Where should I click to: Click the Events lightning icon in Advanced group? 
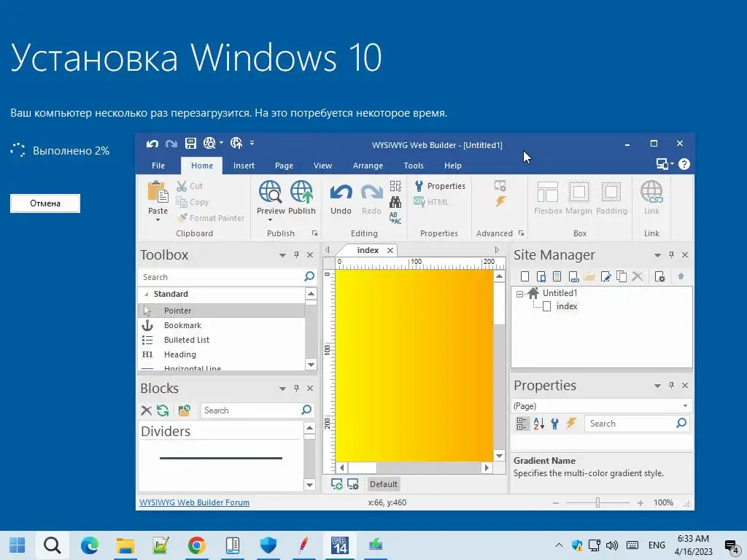click(500, 201)
